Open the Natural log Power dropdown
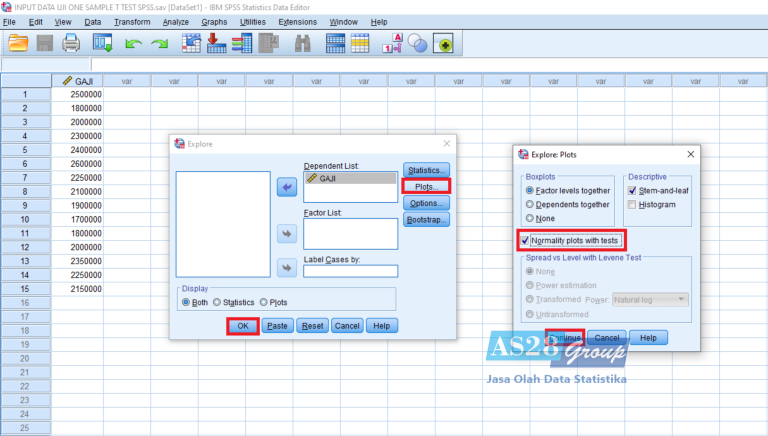 pos(649,299)
